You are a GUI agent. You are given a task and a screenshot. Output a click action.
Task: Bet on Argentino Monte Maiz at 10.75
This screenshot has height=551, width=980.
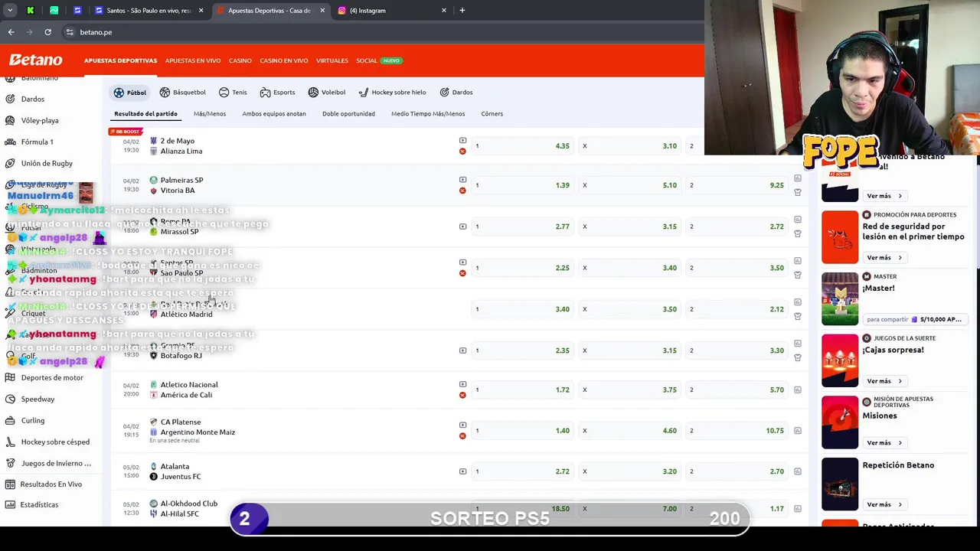[x=737, y=430]
